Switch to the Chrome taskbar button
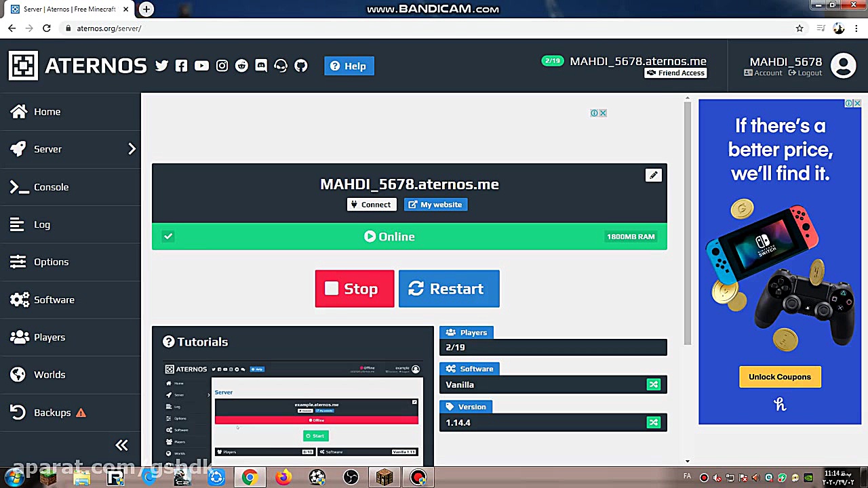868x488 pixels. pos(250,478)
